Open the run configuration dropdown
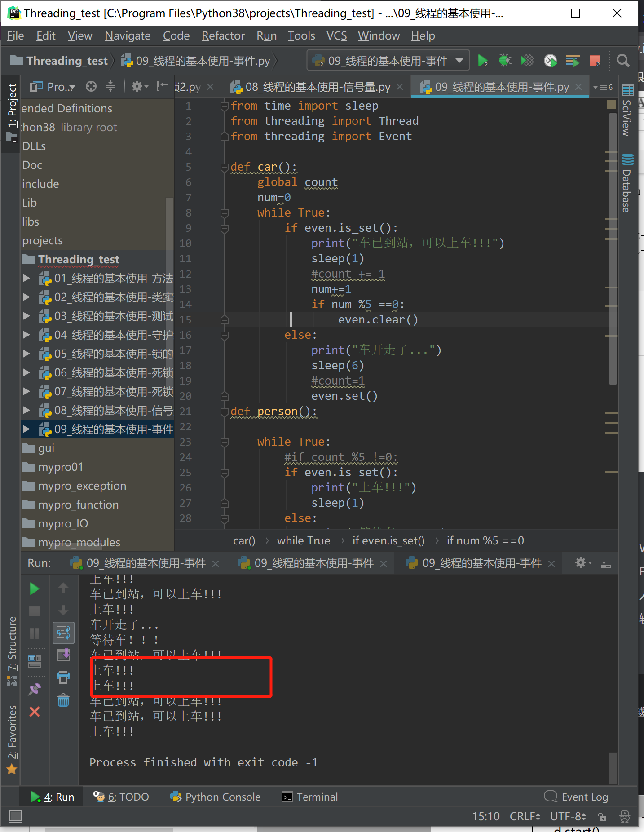644x832 pixels. coord(388,61)
